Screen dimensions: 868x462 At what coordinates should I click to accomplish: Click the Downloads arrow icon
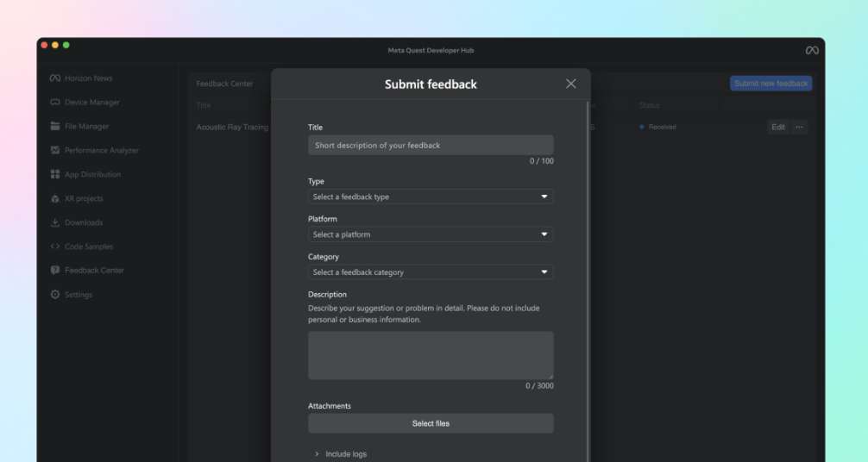click(55, 222)
